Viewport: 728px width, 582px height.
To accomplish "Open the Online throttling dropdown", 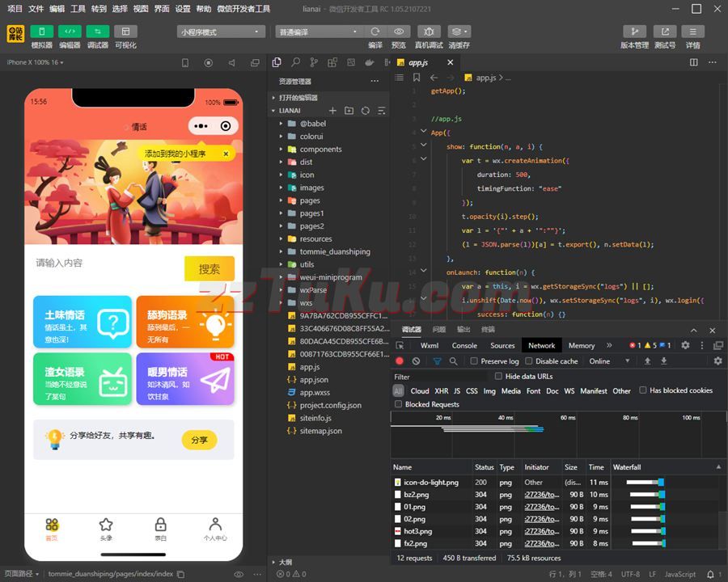I will pyautogui.click(x=610, y=361).
